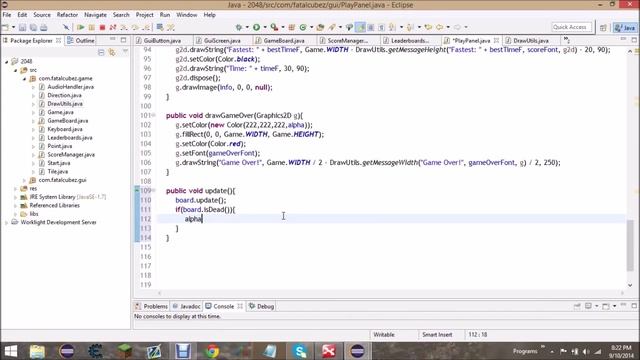Collapse the src folder node

pos(16,70)
